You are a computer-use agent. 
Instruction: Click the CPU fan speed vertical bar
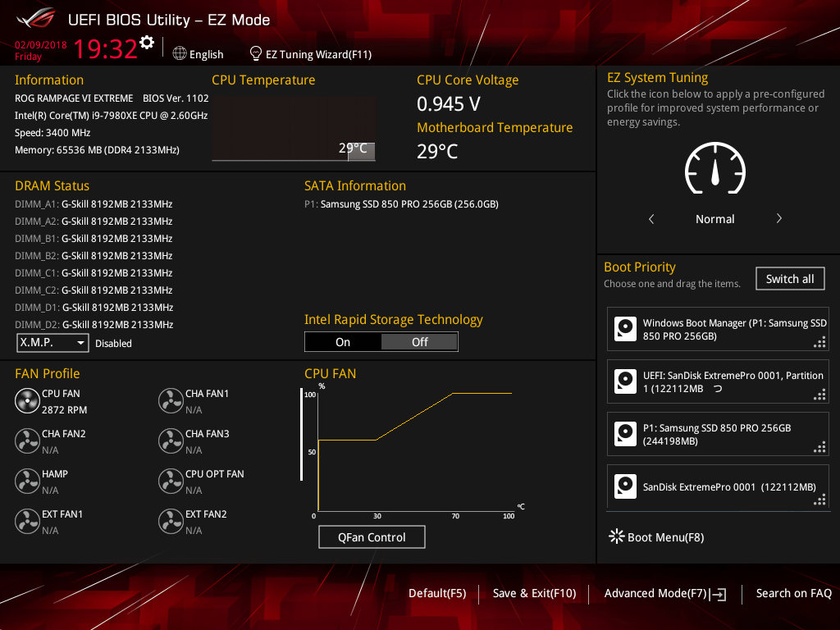[x=302, y=435]
